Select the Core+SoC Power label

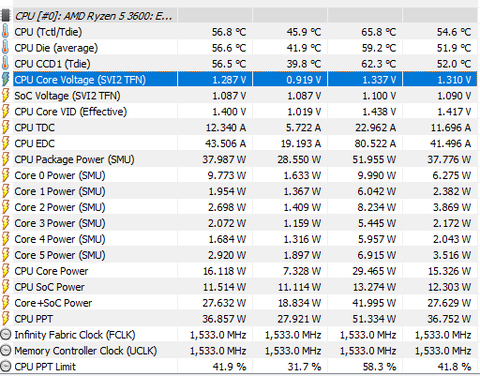pyautogui.click(x=53, y=303)
